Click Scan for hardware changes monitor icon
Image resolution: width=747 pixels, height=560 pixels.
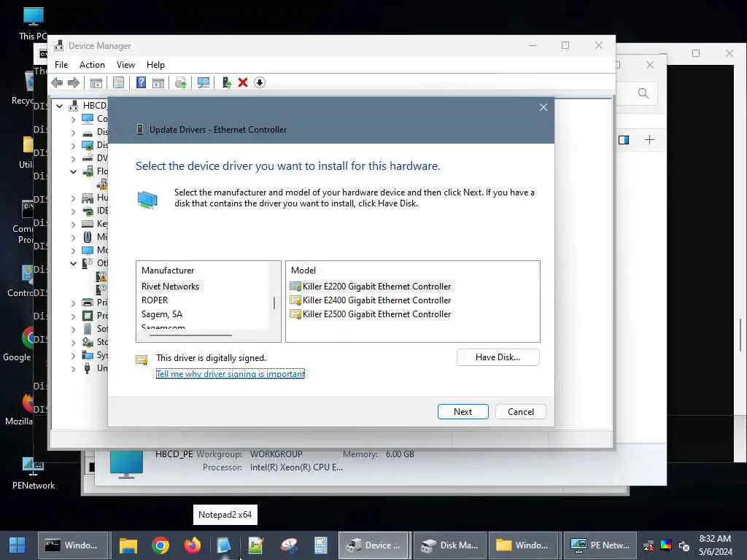[x=204, y=83]
